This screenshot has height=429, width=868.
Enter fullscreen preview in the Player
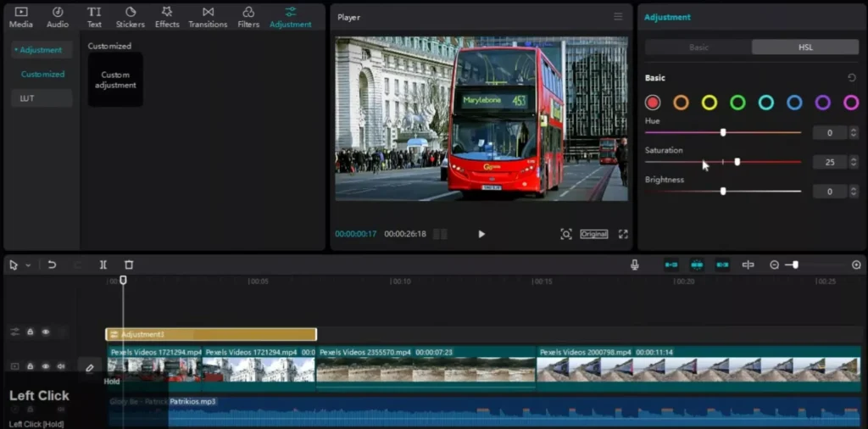623,234
